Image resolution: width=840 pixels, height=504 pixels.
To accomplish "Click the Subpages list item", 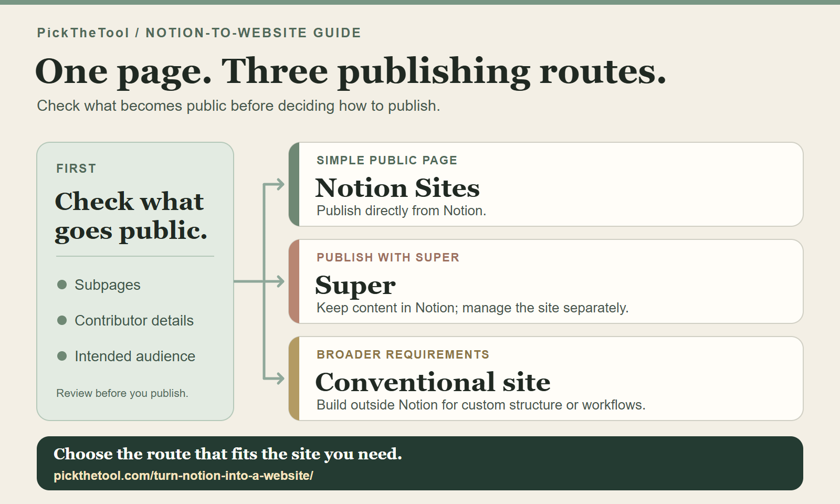I will (x=108, y=285).
